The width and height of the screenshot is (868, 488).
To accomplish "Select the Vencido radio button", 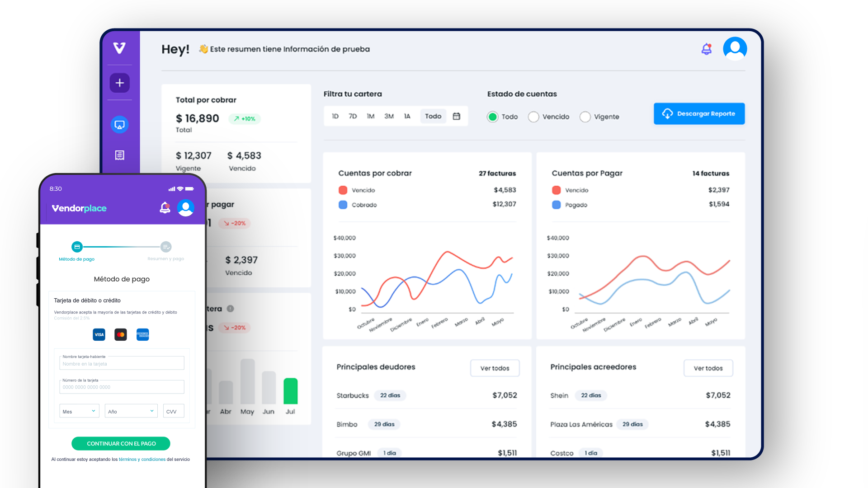I will pos(534,117).
